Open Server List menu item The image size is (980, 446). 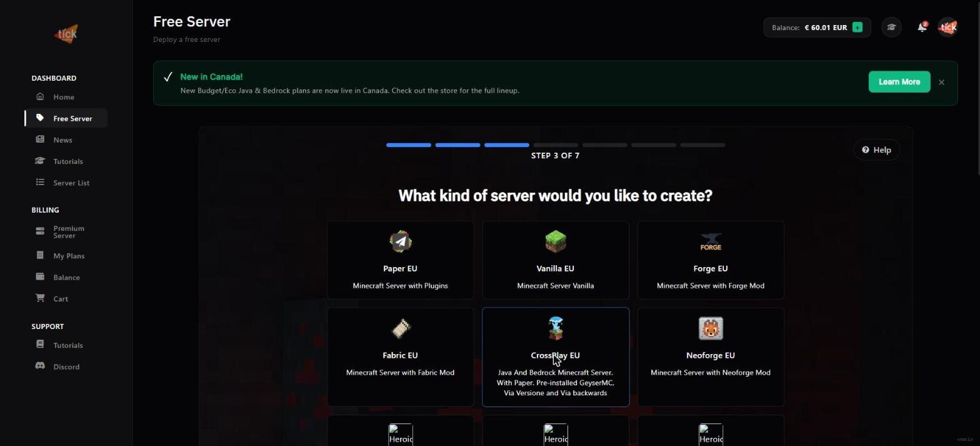[x=66, y=183]
